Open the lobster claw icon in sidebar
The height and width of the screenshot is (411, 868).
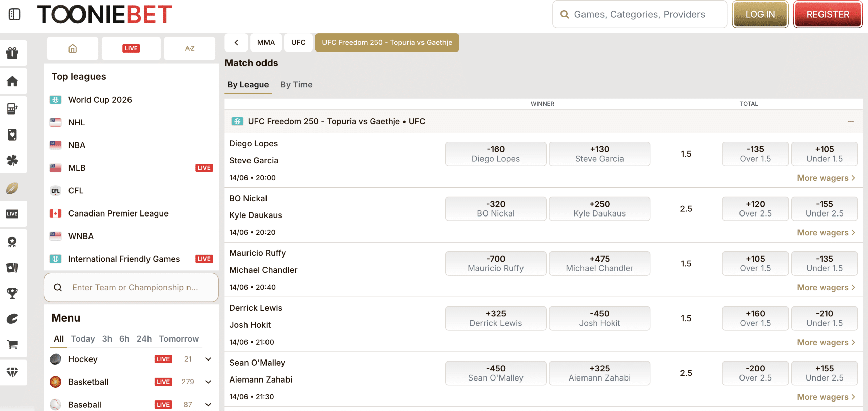pos(13,319)
